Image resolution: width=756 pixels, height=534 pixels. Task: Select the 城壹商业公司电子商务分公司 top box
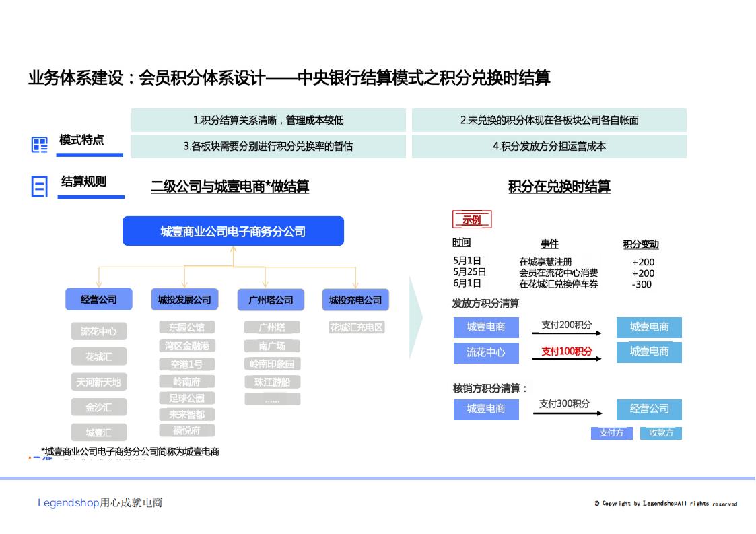233,231
